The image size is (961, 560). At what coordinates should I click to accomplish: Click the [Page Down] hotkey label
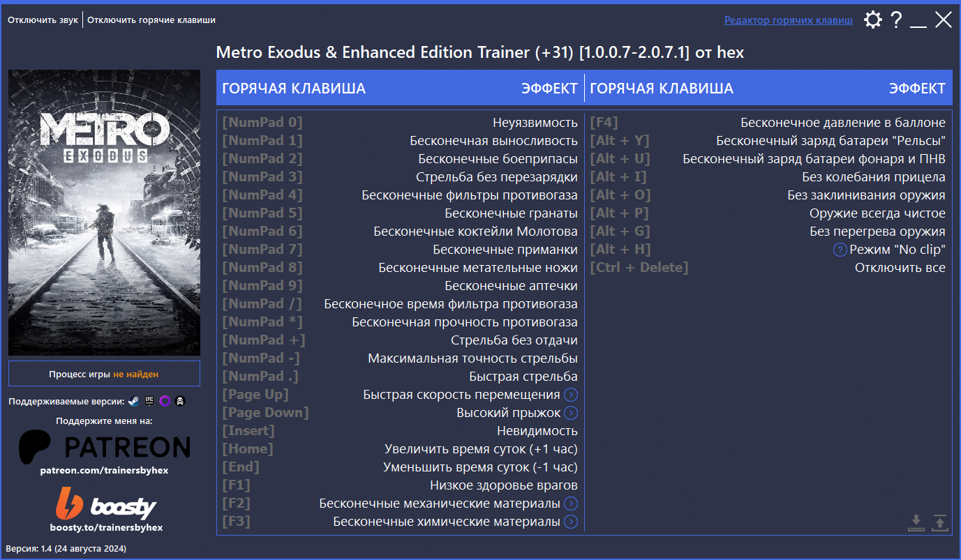coord(265,413)
